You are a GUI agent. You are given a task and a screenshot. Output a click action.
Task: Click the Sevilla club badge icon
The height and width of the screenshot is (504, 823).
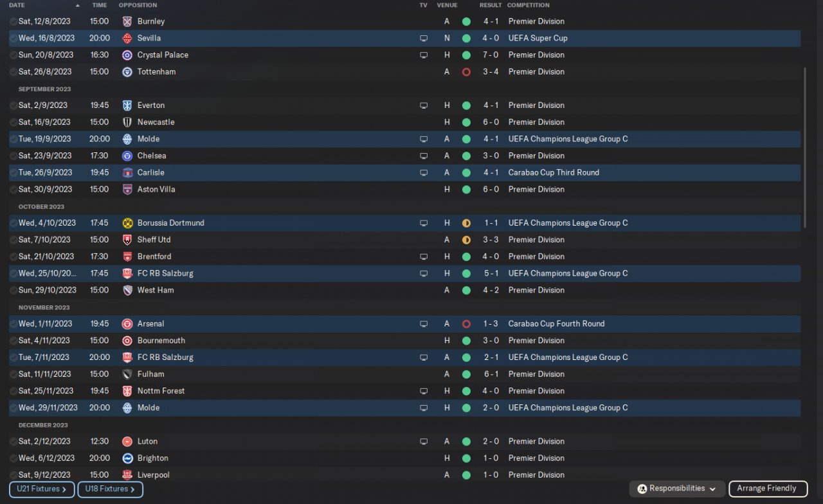[x=127, y=38]
